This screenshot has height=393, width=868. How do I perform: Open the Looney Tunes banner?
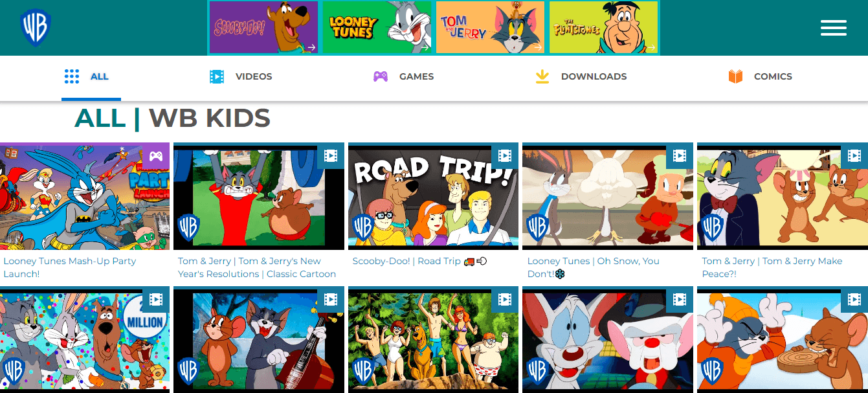377,27
